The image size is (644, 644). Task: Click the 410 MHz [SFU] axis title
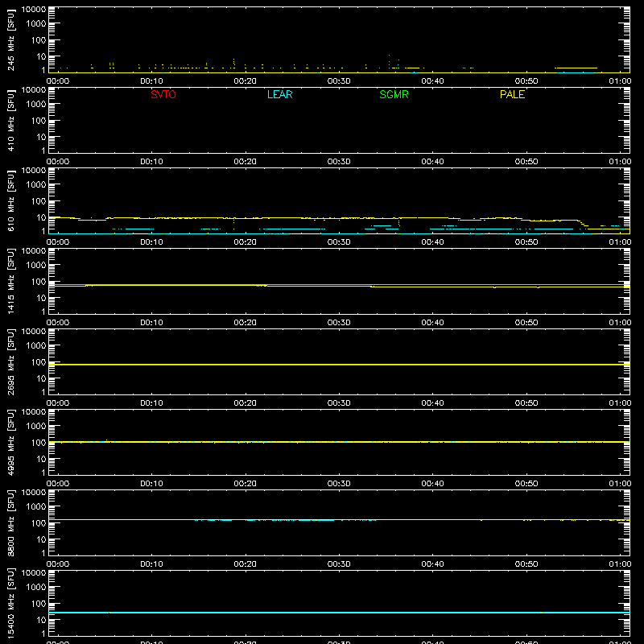click(10, 120)
